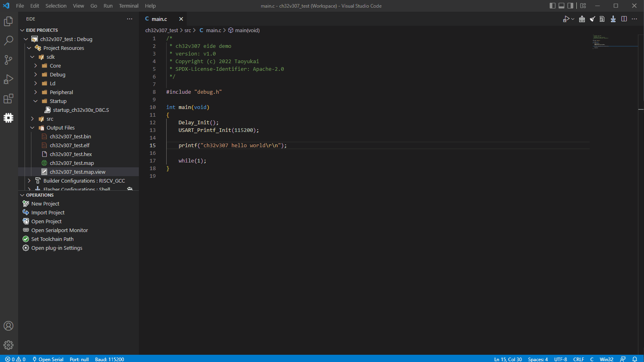The image size is (644, 362).
Task: Click Set Toolchain Path
Action: (78, 239)
